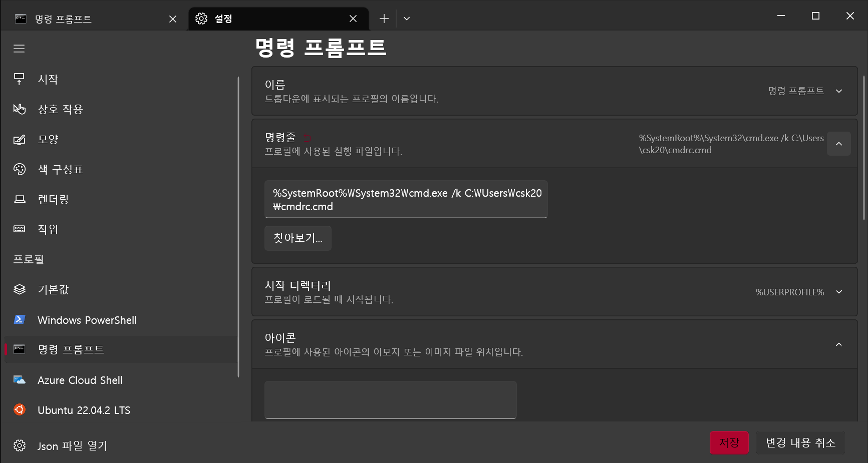The width and height of the screenshot is (868, 463).
Task: Click the 시작 startup icon in sidebar
Action: click(x=19, y=79)
